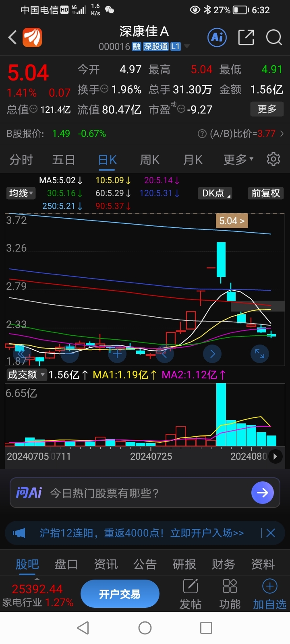This screenshot has width=290, height=644.
Task: Open 功能 functions grid icon
Action: 230,594
